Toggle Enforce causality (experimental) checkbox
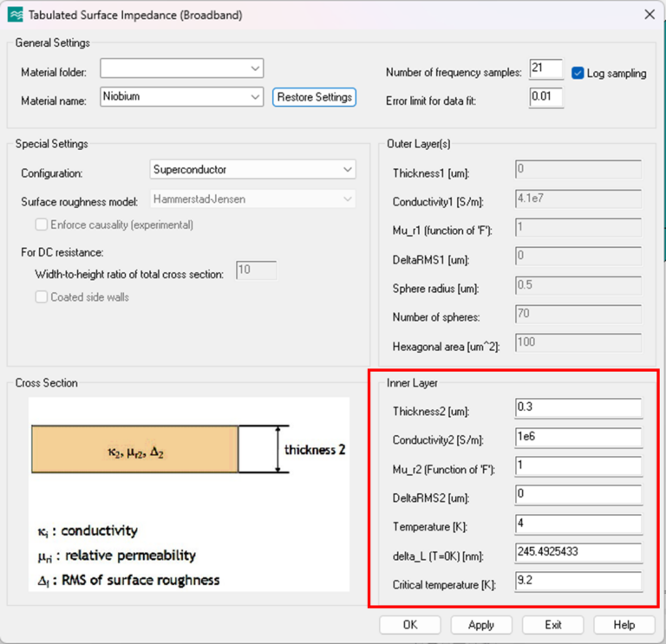 pyautogui.click(x=42, y=224)
